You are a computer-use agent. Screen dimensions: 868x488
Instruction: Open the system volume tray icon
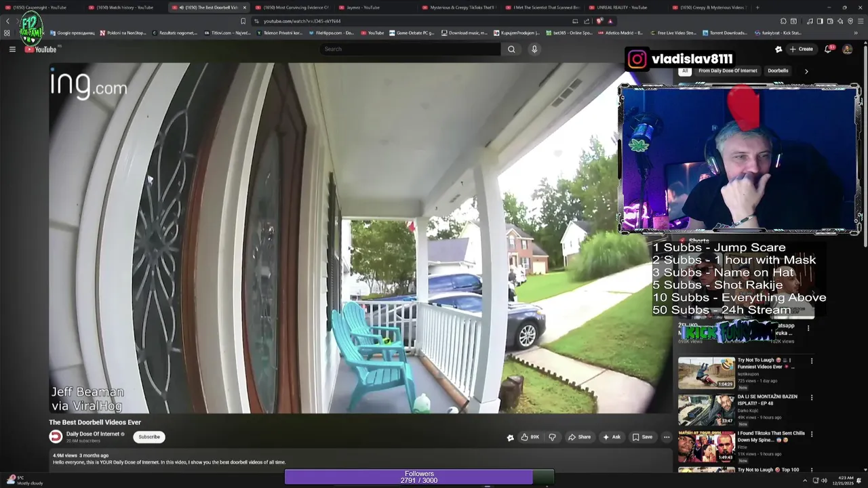tap(824, 481)
